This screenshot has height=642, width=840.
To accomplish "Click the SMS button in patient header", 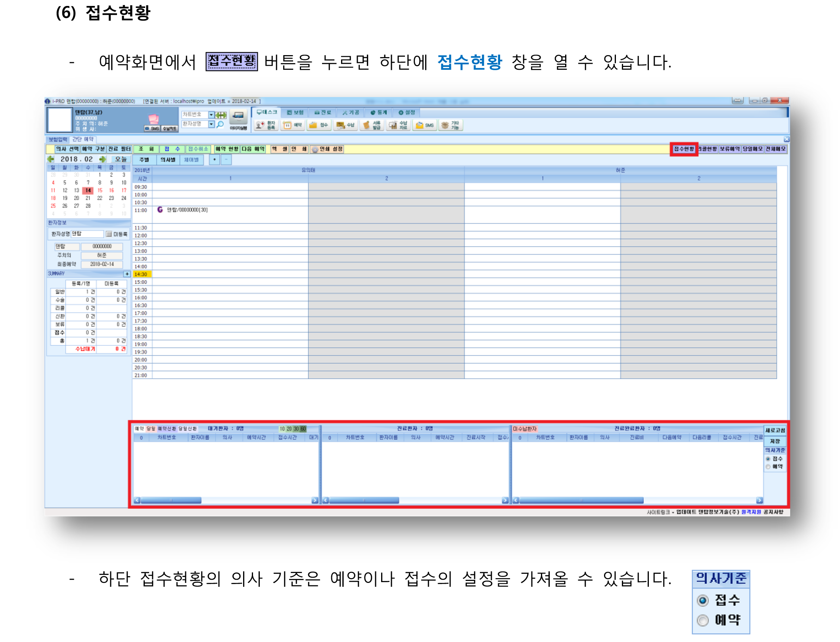I will tap(152, 128).
